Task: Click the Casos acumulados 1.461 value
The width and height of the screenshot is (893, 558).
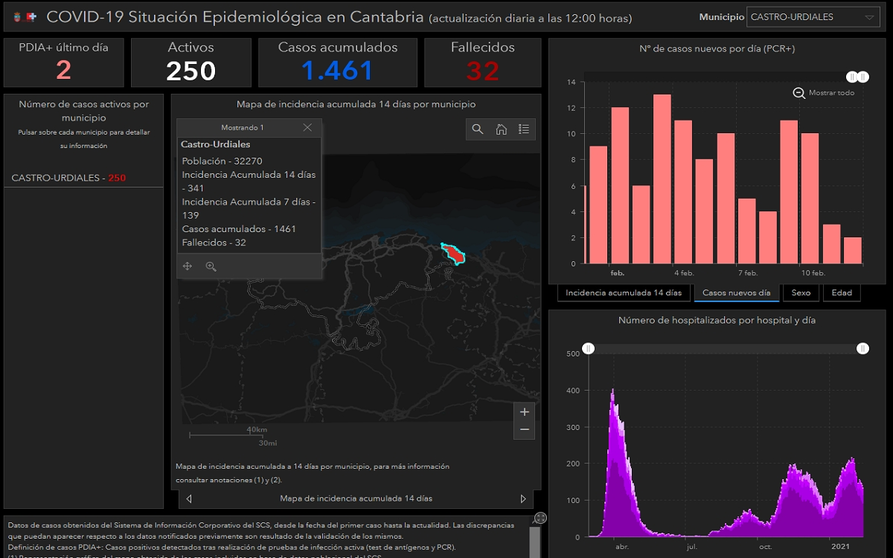Action: [337, 71]
